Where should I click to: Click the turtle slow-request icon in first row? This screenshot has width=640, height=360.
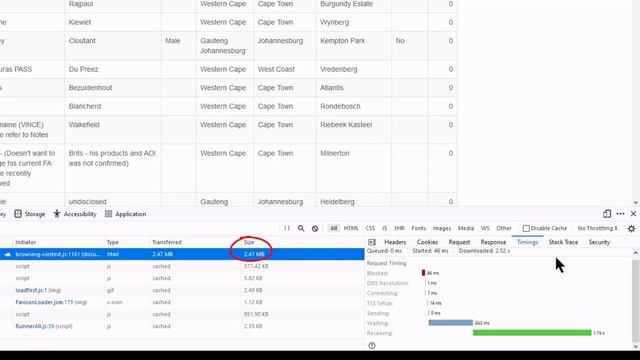pos(7,254)
